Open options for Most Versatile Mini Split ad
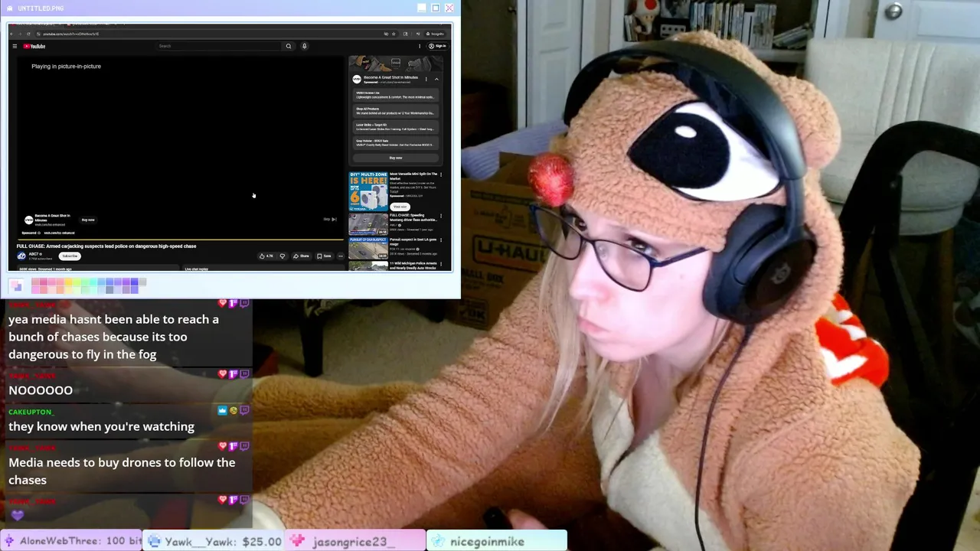This screenshot has height=551, width=980. [x=441, y=174]
